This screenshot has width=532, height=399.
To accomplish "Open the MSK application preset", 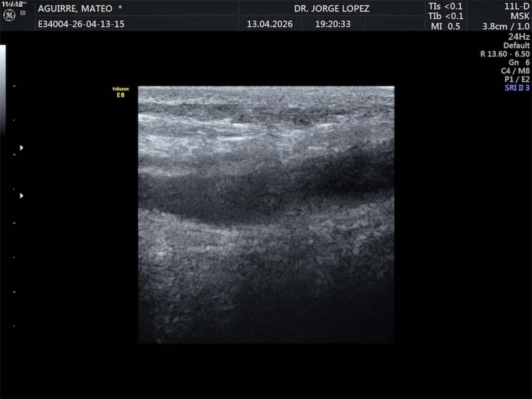I will coord(520,16).
